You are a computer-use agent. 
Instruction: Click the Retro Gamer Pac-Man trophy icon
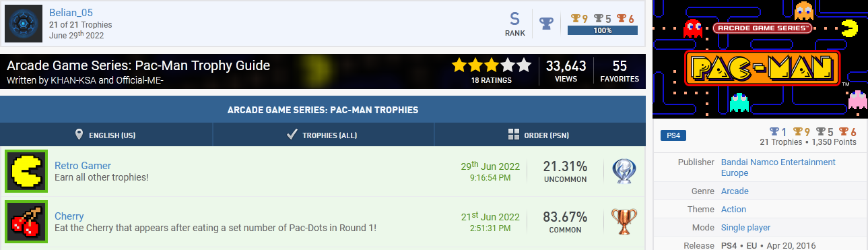26,171
